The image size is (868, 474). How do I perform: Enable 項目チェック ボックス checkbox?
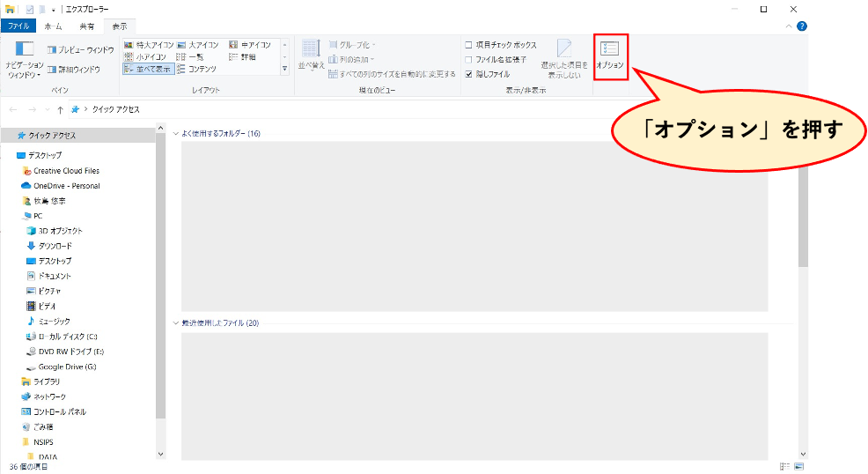(468, 45)
